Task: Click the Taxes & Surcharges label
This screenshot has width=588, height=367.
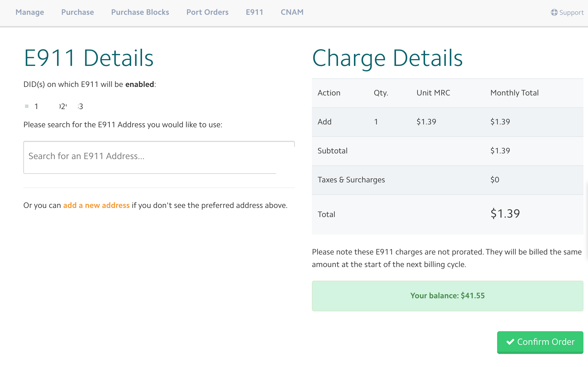Action: 351,180
